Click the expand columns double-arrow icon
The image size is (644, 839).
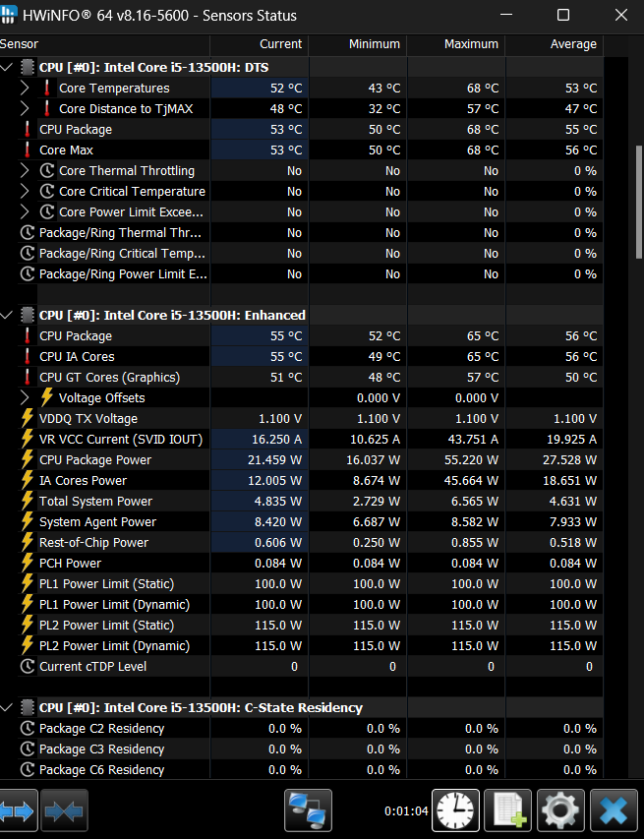(18, 810)
